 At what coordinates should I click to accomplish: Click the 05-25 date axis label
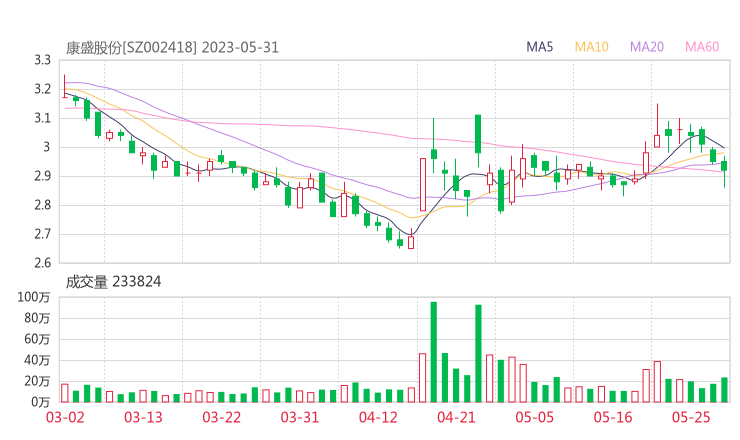pos(691,417)
